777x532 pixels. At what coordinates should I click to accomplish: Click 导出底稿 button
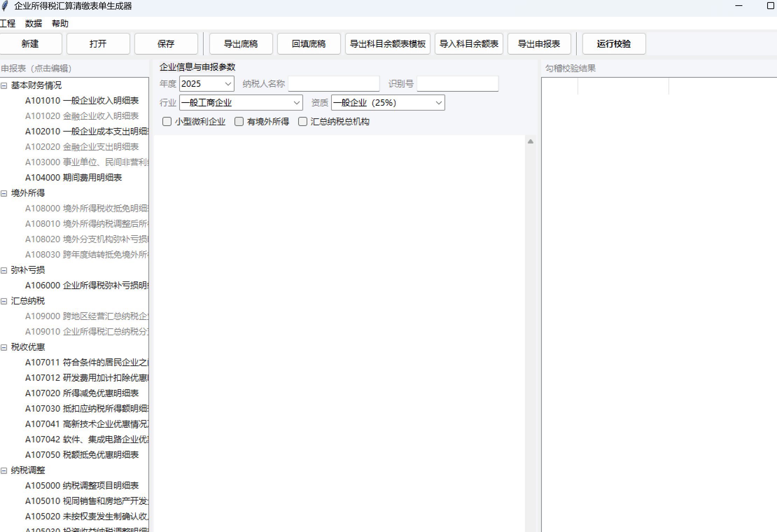pyautogui.click(x=241, y=44)
